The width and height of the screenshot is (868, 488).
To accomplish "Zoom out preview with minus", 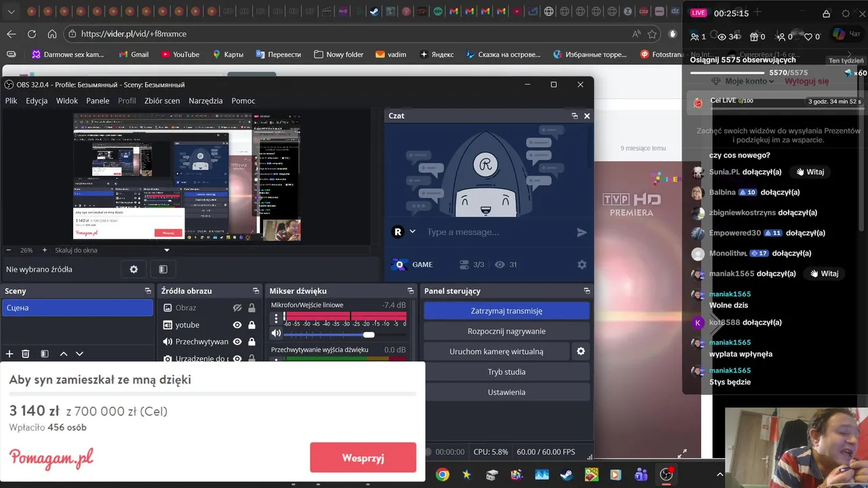I will [9, 250].
